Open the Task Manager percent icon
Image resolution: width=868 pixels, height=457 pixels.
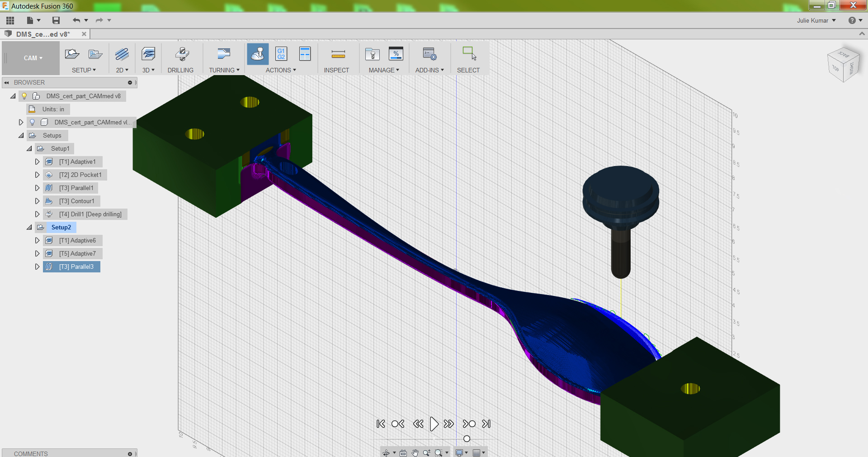396,54
